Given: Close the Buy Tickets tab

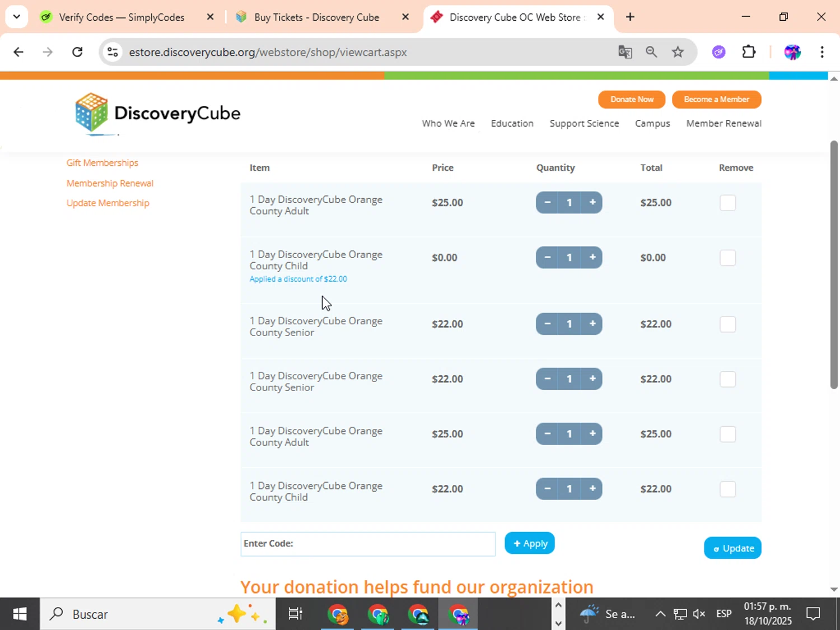Looking at the screenshot, I should 405,17.
